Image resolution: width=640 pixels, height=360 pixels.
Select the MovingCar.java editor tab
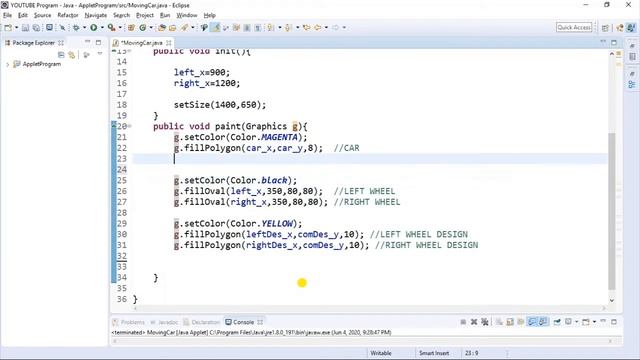coord(141,42)
